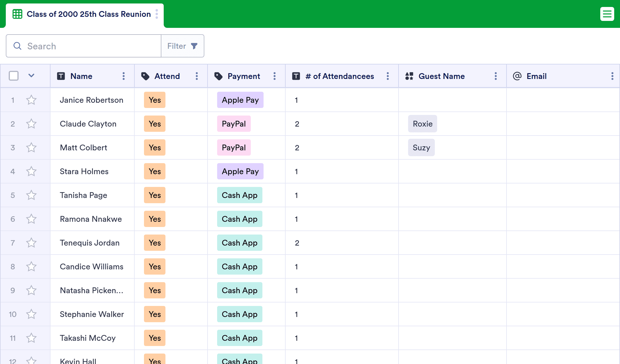Click the Name column header
This screenshot has height=364, width=620.
(92, 76)
